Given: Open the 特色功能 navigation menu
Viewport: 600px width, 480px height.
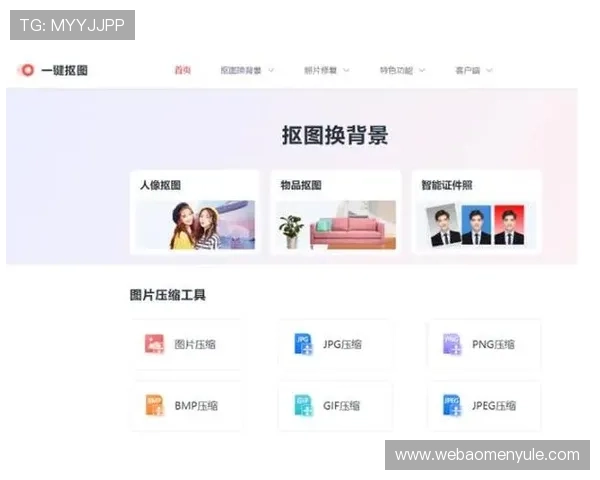Looking at the screenshot, I should tap(396, 70).
